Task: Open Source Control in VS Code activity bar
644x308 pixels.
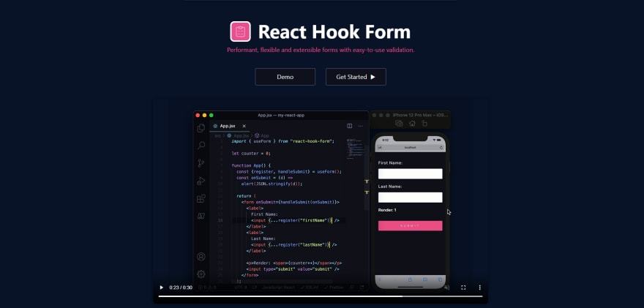Action: tap(201, 163)
